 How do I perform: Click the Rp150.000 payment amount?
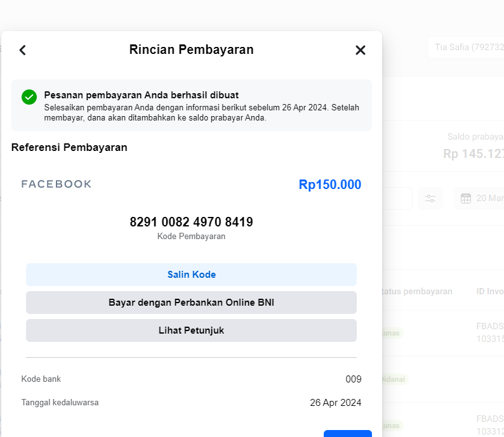(x=329, y=185)
